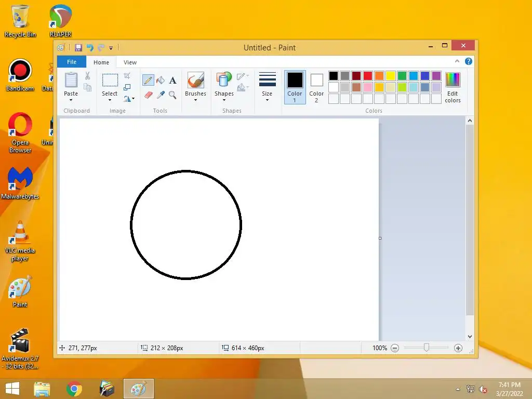
Task: Click the canvas right-edge resize handle
Action: point(380,238)
